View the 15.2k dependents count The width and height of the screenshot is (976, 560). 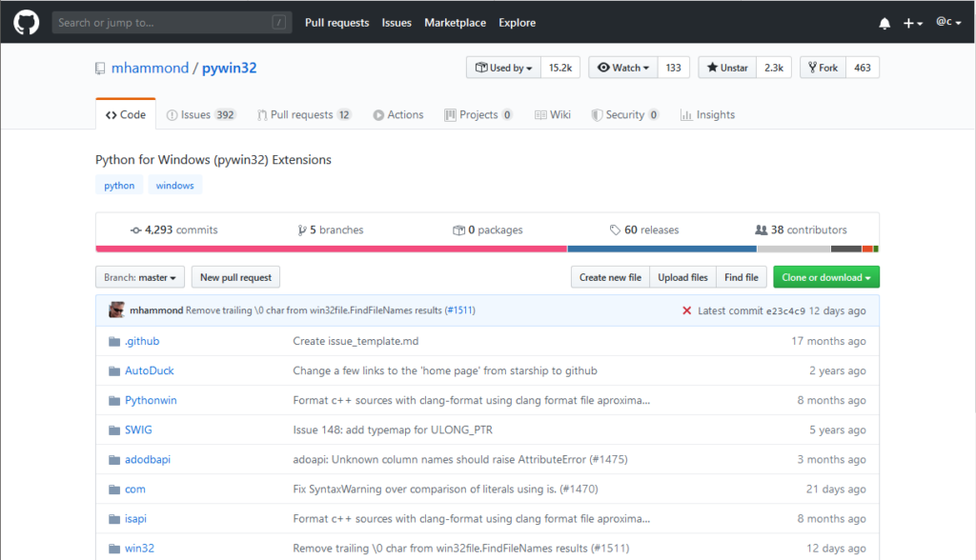pyautogui.click(x=560, y=68)
